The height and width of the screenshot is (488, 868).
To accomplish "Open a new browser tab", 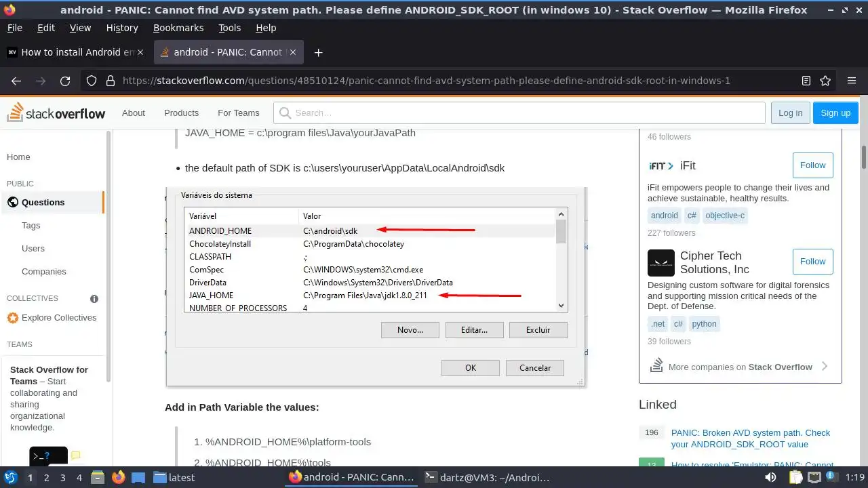I will (318, 52).
